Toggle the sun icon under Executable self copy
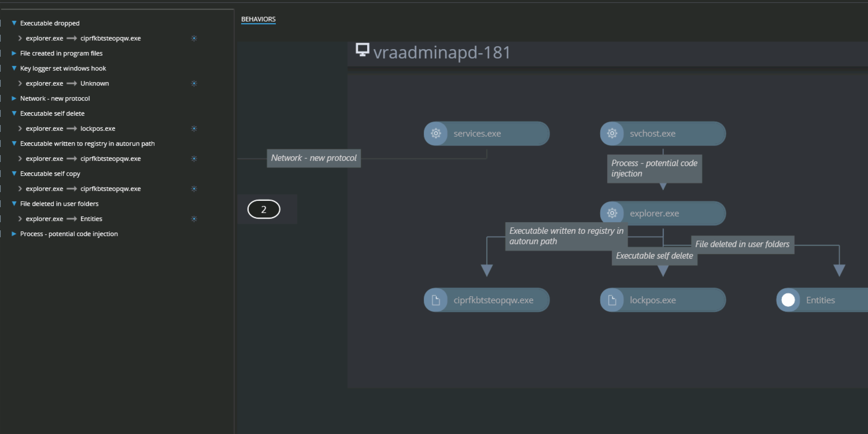Viewport: 868px width, 434px height. [194, 188]
